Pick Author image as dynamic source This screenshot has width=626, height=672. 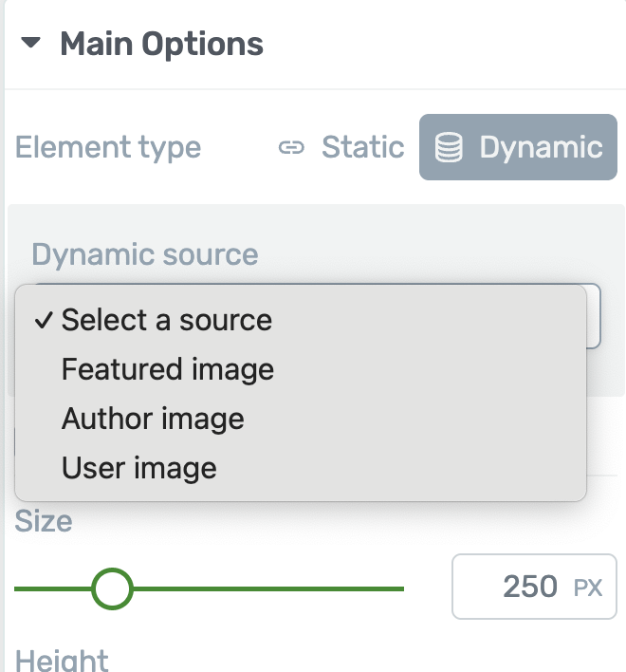pyautogui.click(x=153, y=419)
